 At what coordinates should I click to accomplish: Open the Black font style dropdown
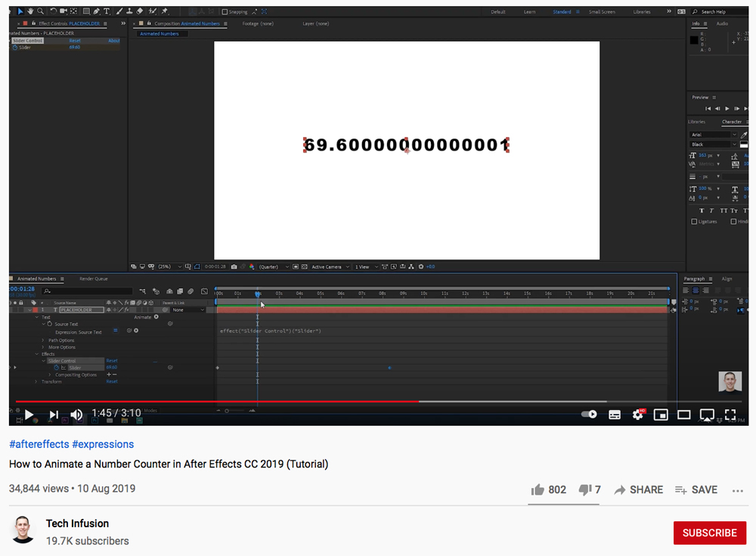(713, 144)
